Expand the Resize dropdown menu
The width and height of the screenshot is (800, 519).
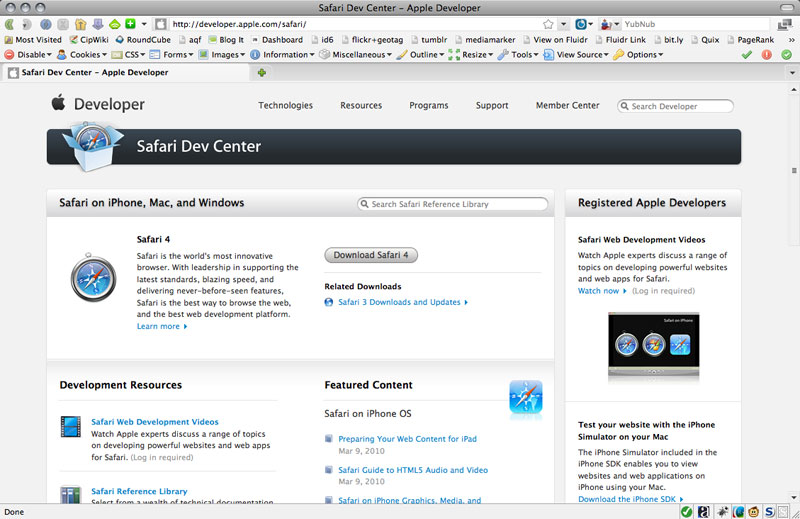[x=468, y=55]
